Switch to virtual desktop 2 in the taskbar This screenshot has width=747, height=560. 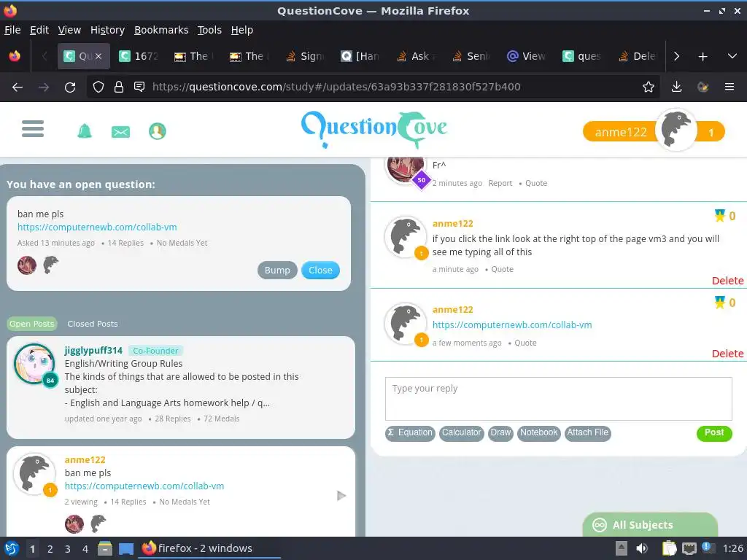click(x=50, y=549)
